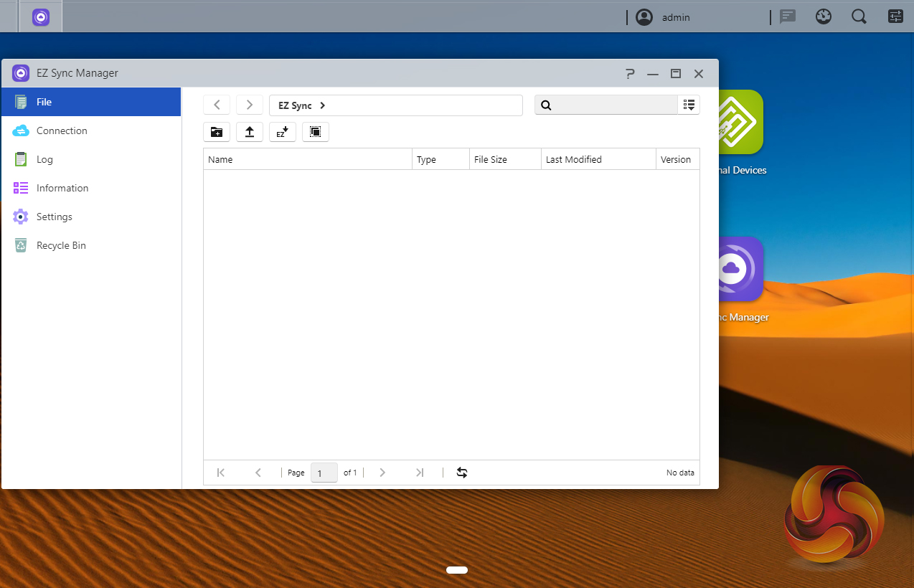Image resolution: width=914 pixels, height=588 pixels.
Task: Open the search options dropdown
Action: [x=689, y=105]
